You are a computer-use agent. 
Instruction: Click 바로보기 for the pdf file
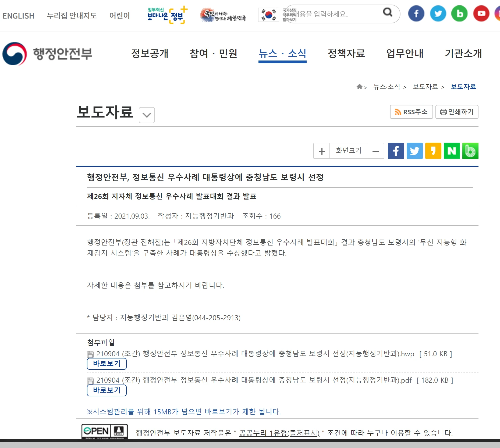coord(107,390)
